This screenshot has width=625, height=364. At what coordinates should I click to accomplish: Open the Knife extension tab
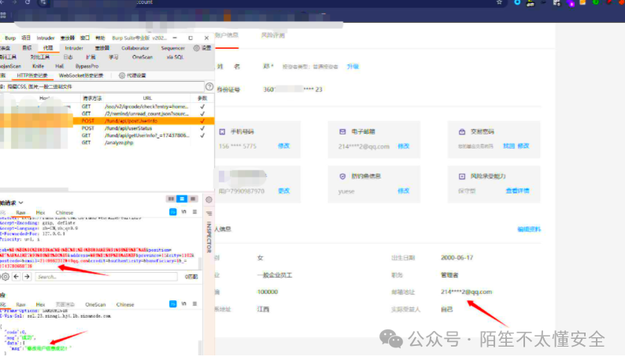(39, 66)
